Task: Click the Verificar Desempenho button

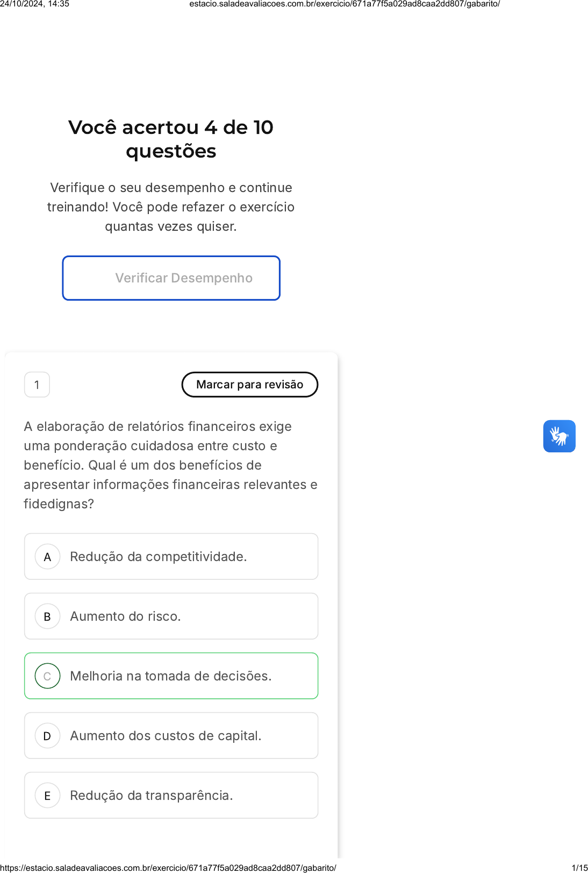Action: pyautogui.click(x=171, y=278)
